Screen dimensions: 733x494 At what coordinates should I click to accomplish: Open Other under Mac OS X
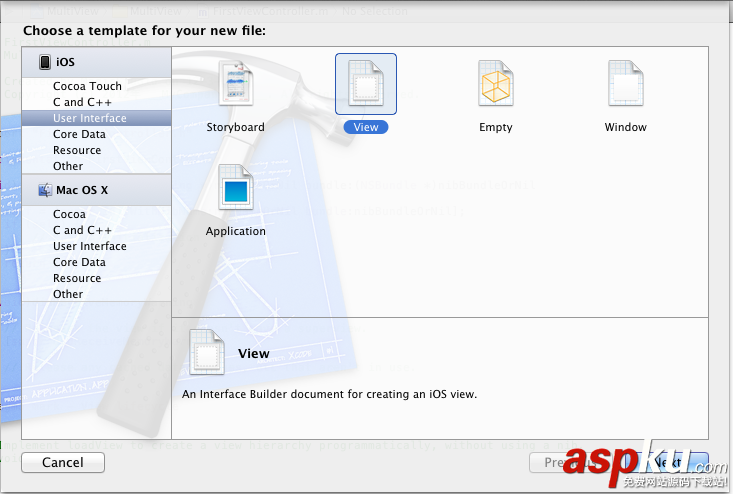coord(68,294)
